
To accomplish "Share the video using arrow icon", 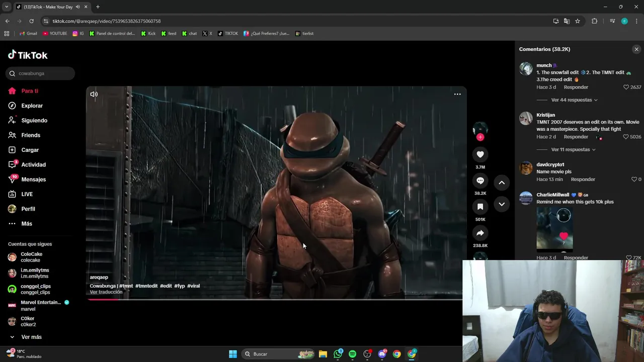I will [480, 233].
